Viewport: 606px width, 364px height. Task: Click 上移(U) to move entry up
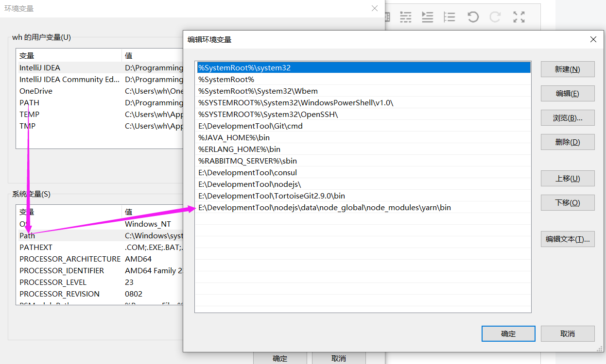(568, 178)
